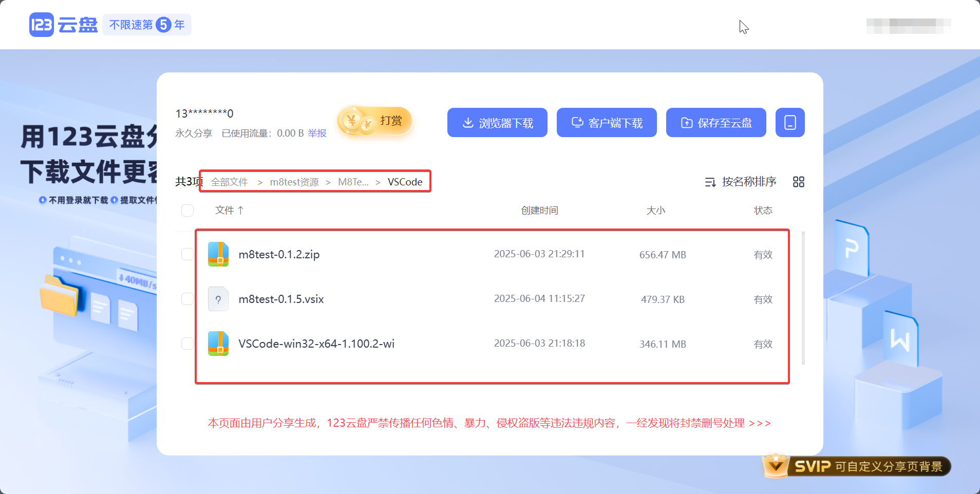
Task: Expand the collapsed M8Te... breadcrumb folder
Action: [x=353, y=182]
